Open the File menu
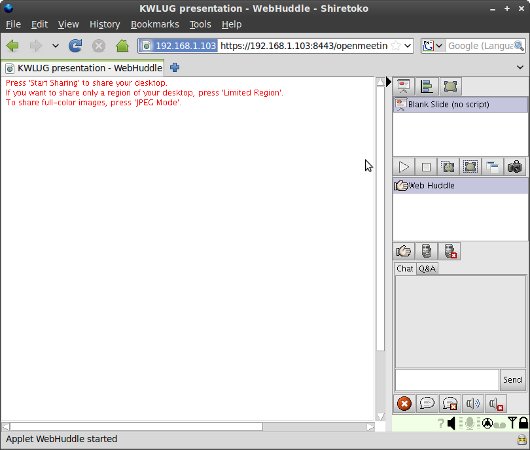The width and height of the screenshot is (530, 450). pos(13,24)
